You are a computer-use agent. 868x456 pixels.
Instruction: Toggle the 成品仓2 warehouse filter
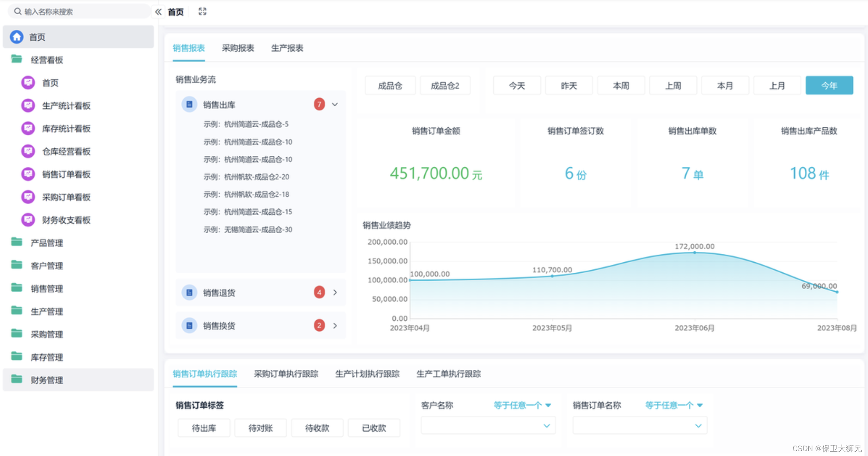pos(445,85)
